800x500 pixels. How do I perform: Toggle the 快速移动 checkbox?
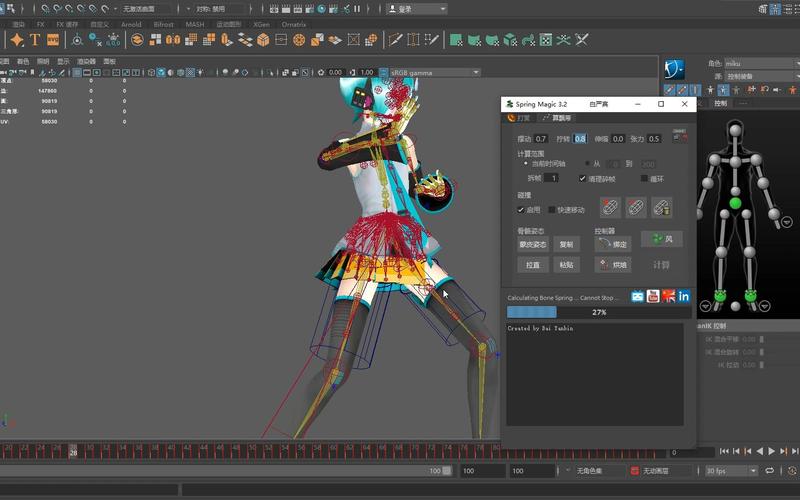[552, 210]
